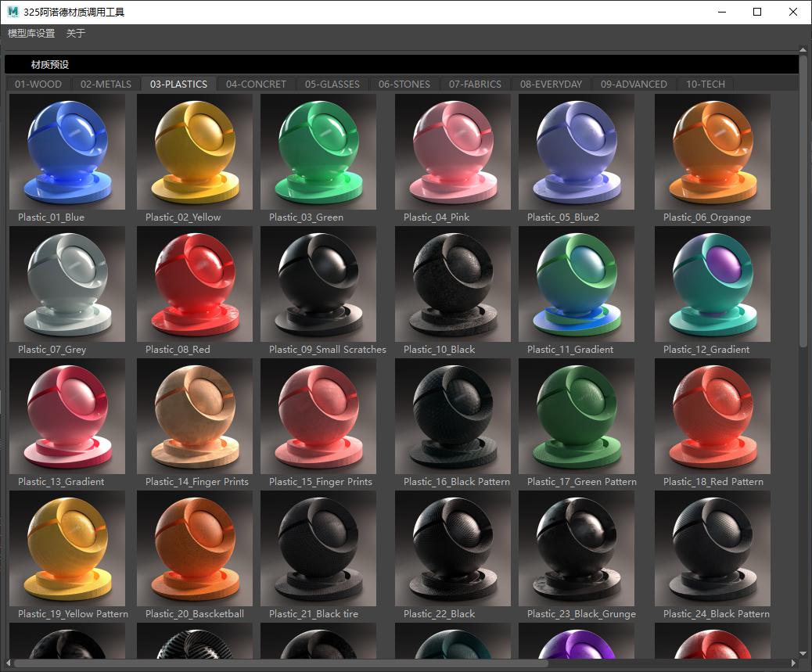The height and width of the screenshot is (672, 812).
Task: Pick the Plastic_23_Black_Grunge material preview
Action: [576, 548]
